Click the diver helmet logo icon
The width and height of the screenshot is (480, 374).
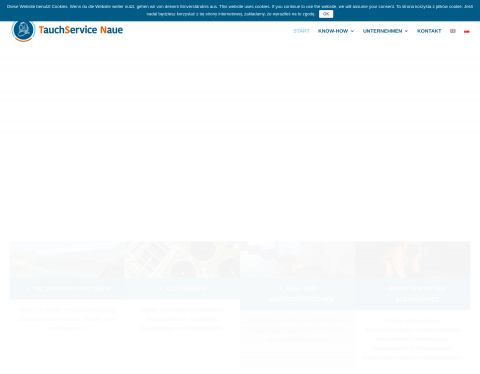[23, 31]
